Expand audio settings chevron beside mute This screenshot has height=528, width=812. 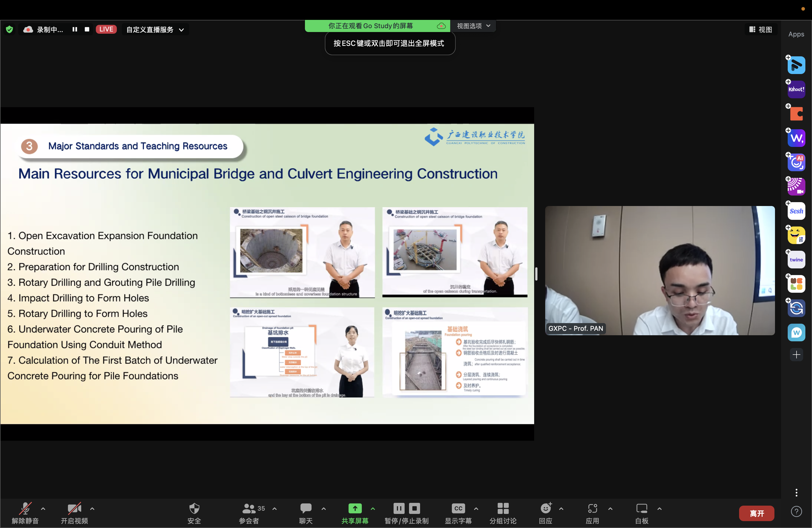pos(43,509)
